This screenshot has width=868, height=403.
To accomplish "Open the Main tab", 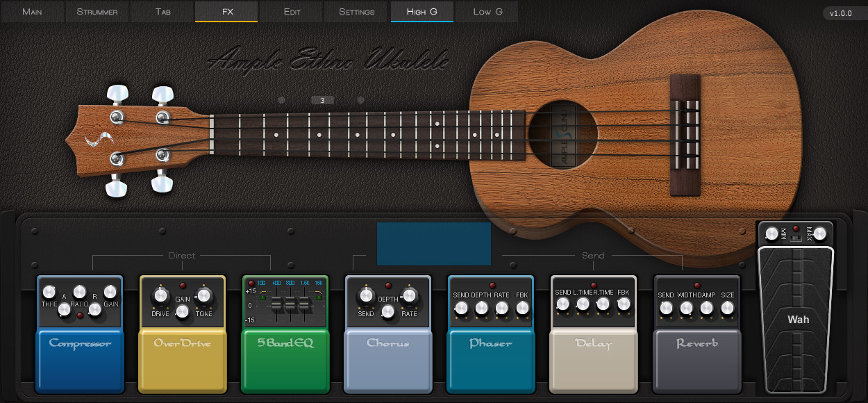I will point(32,12).
